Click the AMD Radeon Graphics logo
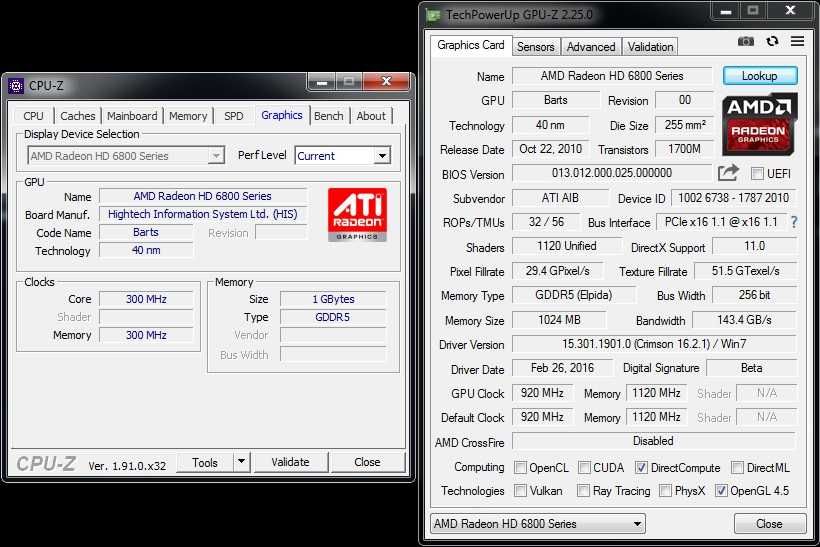This screenshot has width=820, height=547. point(759,124)
